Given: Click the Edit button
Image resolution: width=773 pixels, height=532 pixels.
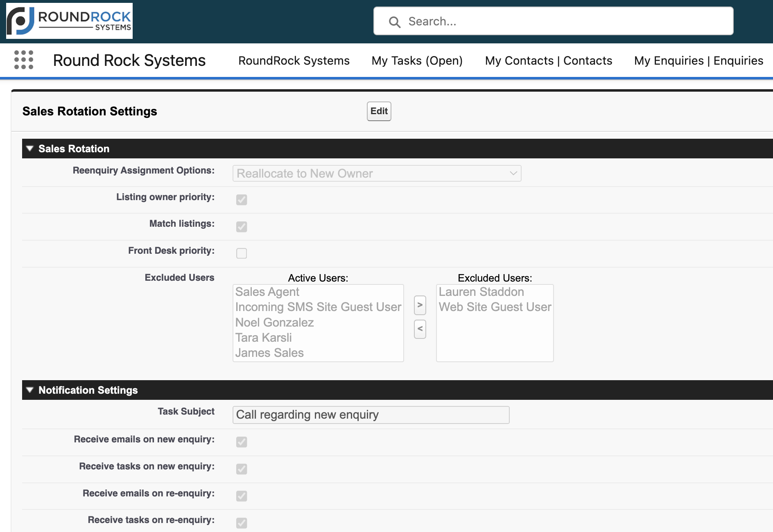Looking at the screenshot, I should (378, 111).
